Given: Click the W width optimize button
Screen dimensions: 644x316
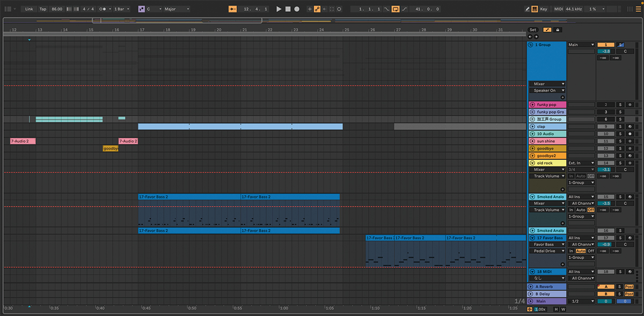Looking at the screenshot, I should 563,309.
